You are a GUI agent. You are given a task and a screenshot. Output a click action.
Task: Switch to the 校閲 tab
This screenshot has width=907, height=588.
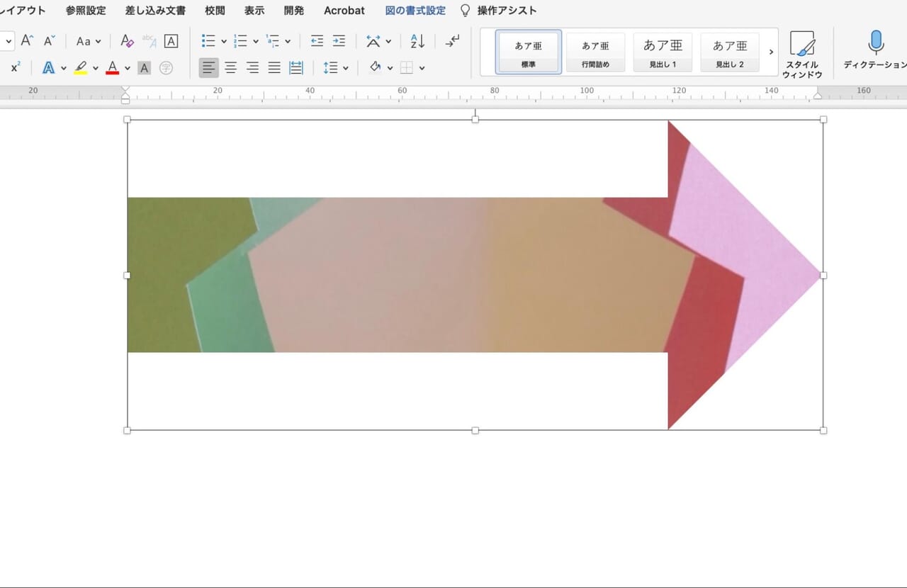pyautogui.click(x=215, y=11)
